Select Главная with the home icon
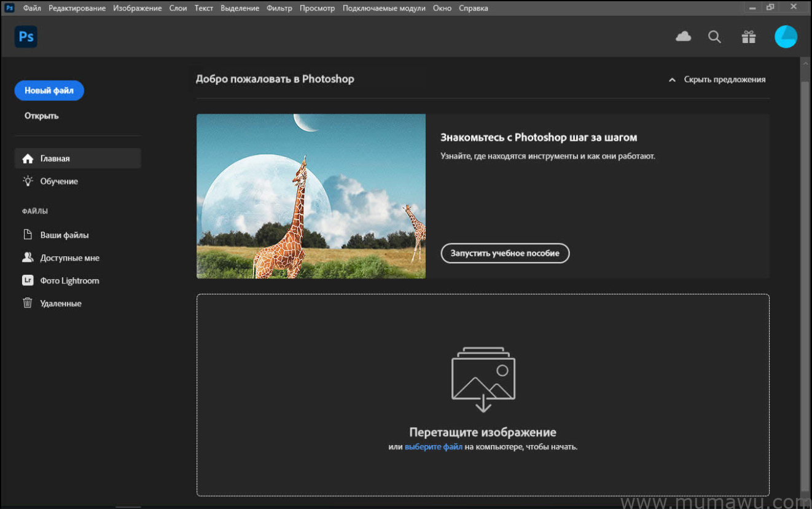812x509 pixels. pos(28,158)
